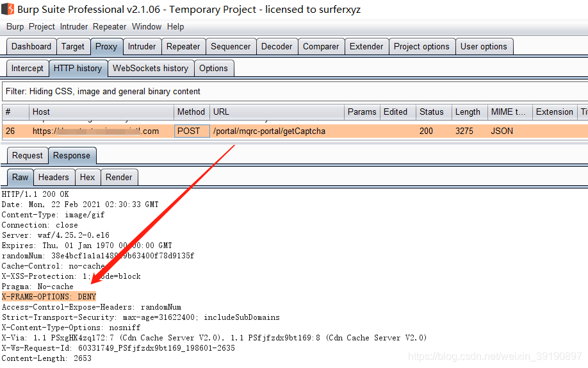The width and height of the screenshot is (588, 368).
Task: Select the HTTP history sub-tab
Action: (78, 69)
